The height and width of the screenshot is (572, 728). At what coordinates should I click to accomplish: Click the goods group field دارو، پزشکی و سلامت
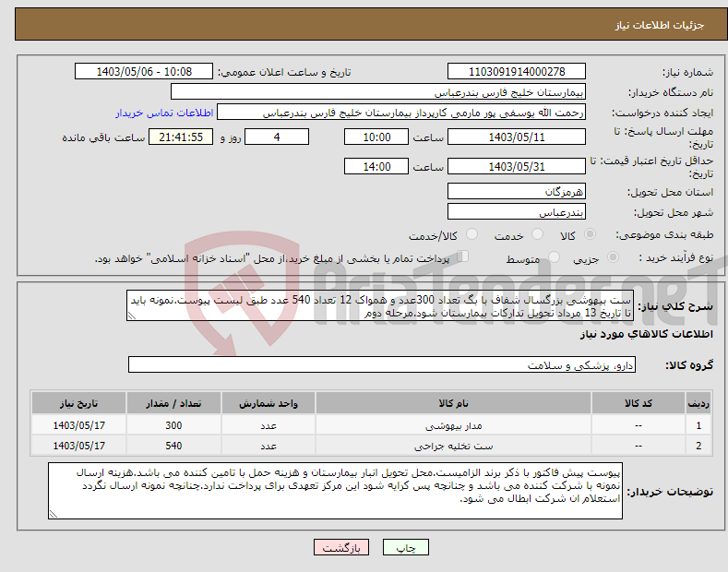coord(382,365)
